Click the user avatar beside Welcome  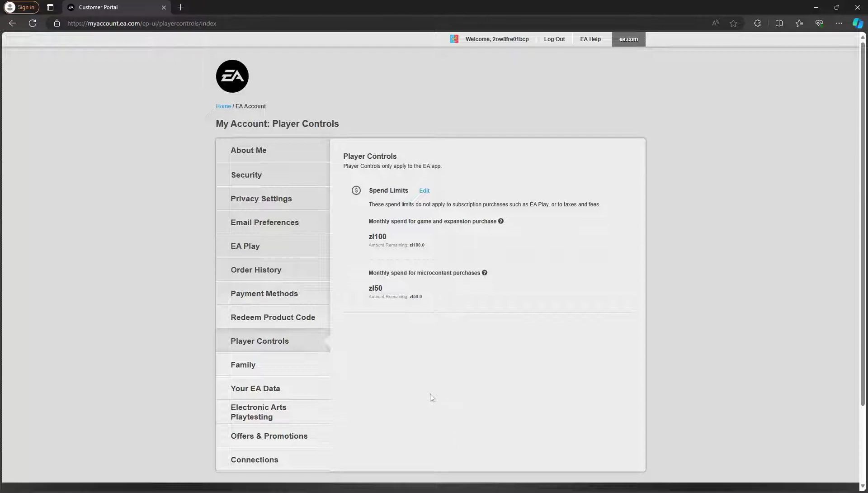(454, 39)
